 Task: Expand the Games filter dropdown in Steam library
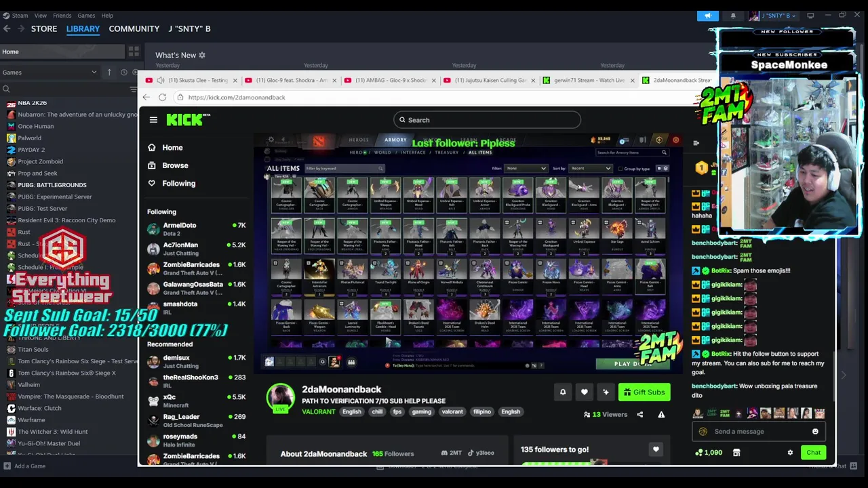click(51, 72)
